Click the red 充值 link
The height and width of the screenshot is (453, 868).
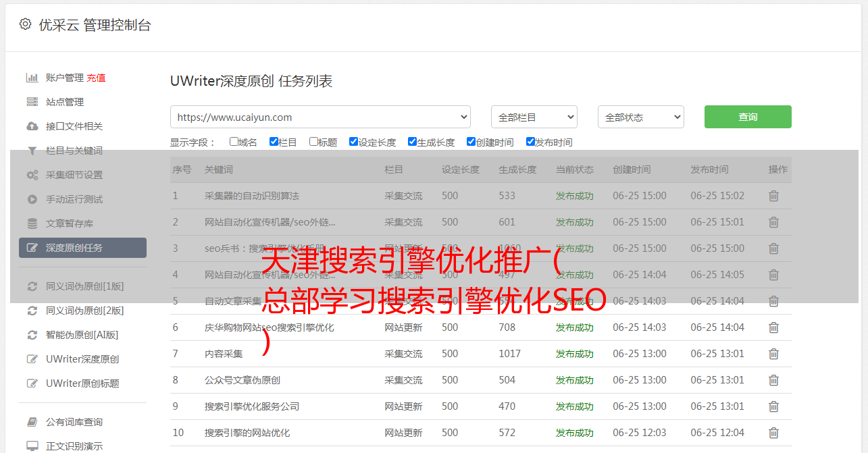pyautogui.click(x=96, y=78)
